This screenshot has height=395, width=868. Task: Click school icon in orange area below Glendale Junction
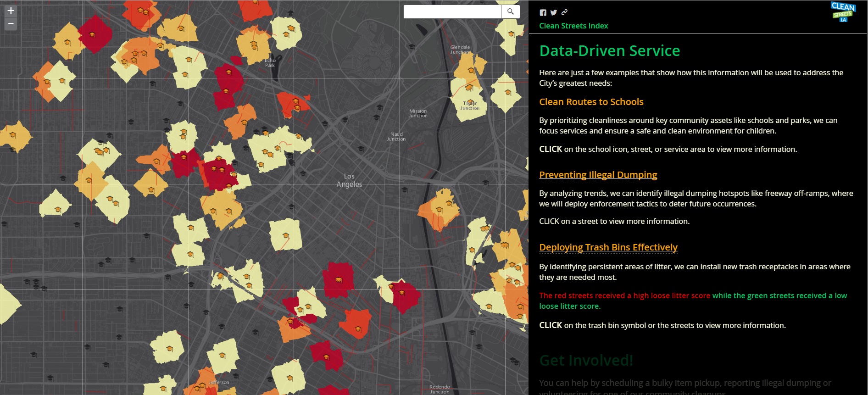471,70
